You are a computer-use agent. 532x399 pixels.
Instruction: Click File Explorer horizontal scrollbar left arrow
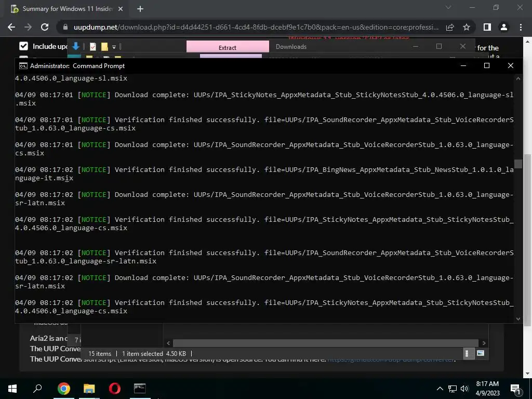point(168,343)
